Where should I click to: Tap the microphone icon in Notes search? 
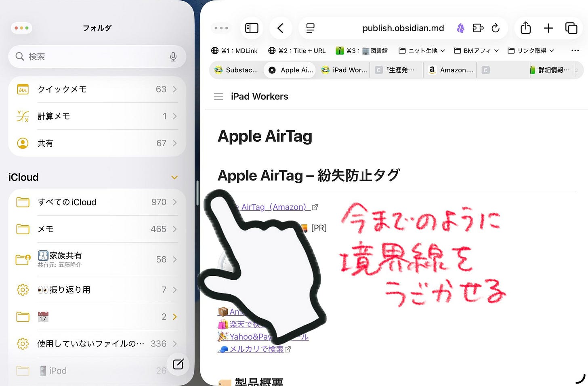(x=173, y=57)
